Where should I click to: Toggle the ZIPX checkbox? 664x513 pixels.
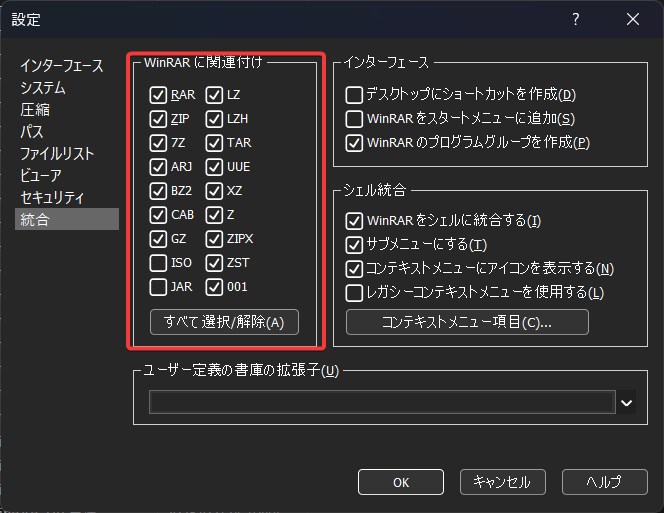[214, 239]
